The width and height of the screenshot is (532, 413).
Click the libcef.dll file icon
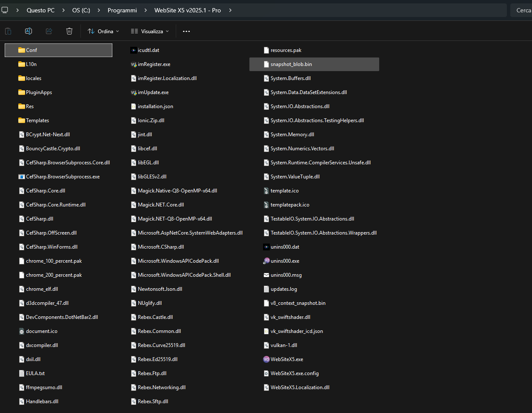point(134,149)
